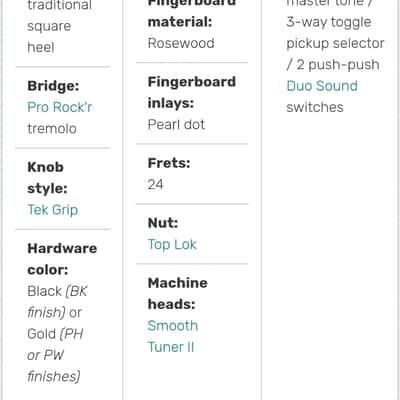Select the Fingerboard inlays label
The width and height of the screenshot is (400, 400).
coord(192,92)
